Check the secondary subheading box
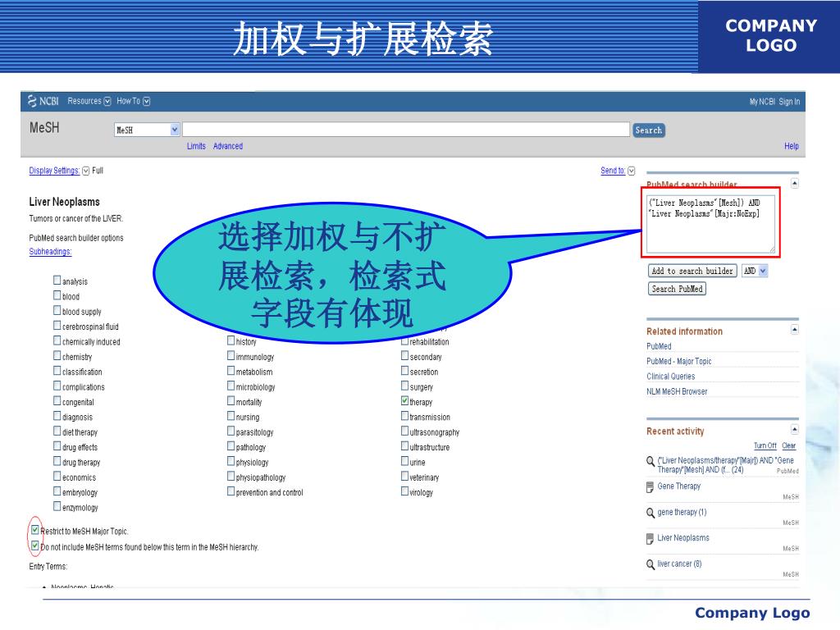 tap(404, 355)
